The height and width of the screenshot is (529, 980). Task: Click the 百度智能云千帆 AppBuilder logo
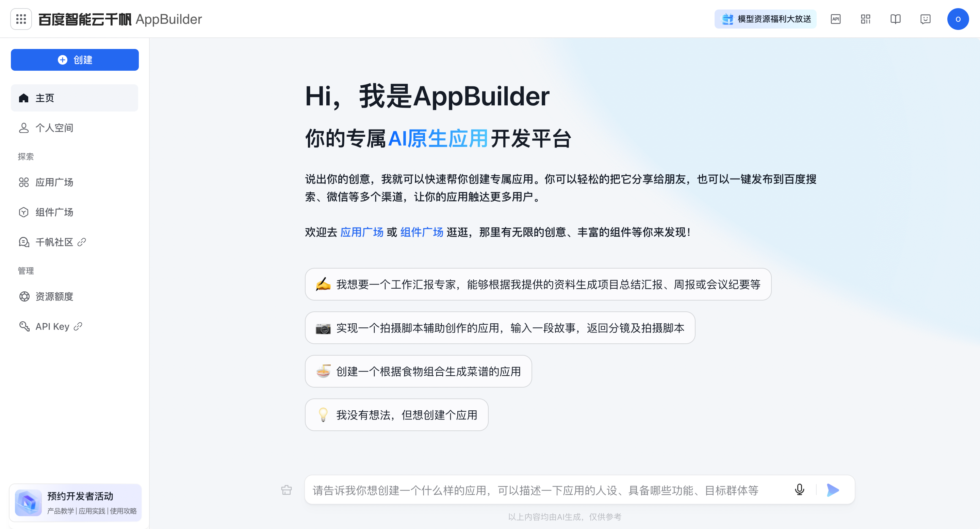click(120, 19)
